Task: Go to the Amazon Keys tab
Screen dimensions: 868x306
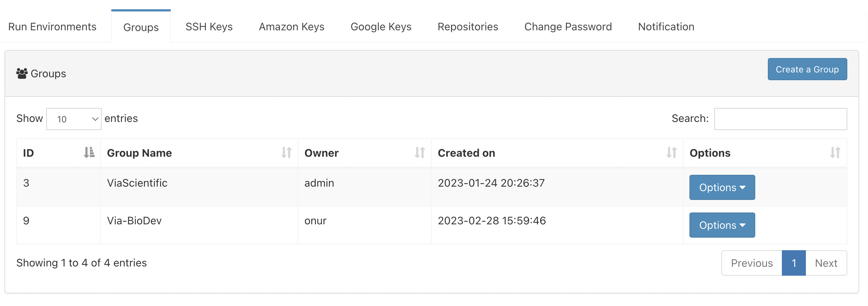Action: pos(291,27)
